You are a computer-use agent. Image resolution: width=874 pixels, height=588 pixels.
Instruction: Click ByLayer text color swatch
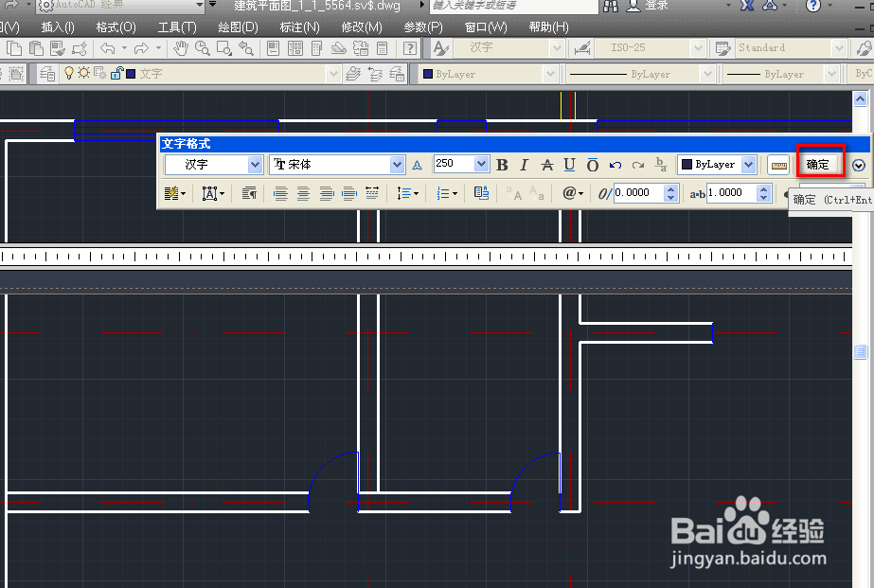[687, 165]
